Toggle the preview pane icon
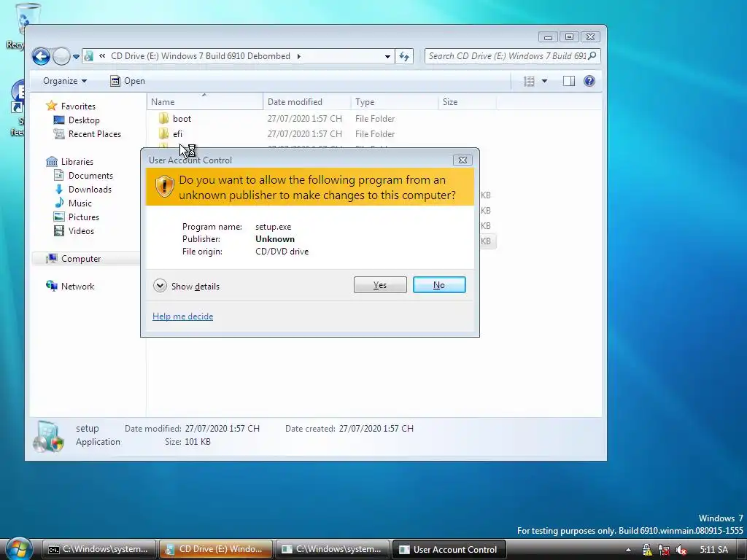Viewport: 747px width, 560px height. pos(569,81)
